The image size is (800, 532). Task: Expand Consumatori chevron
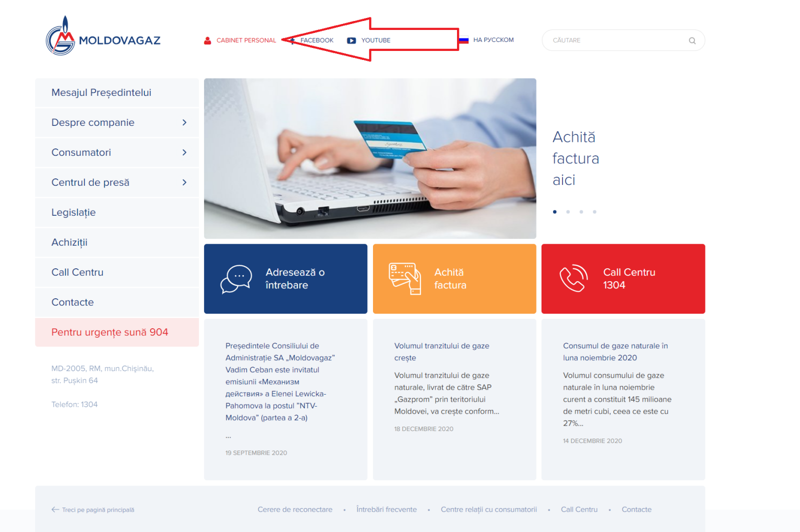click(x=184, y=152)
